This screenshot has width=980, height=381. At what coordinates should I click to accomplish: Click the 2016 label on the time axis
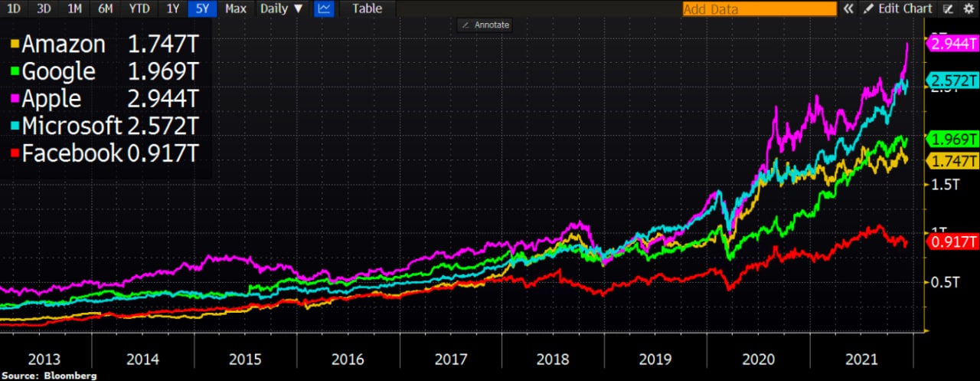pos(348,358)
